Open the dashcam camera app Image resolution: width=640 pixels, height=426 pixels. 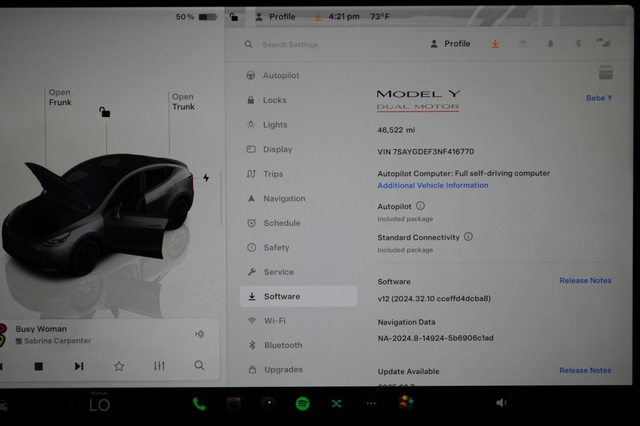click(233, 404)
